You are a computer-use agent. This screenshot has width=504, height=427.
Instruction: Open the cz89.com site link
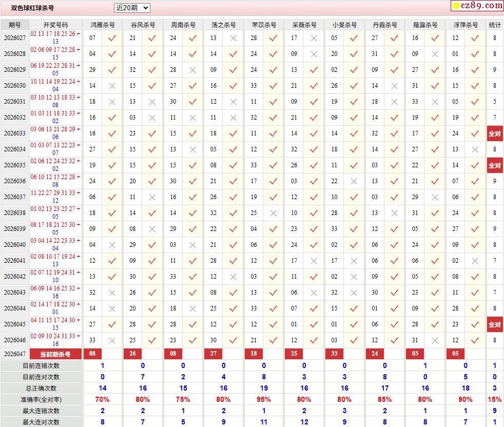tap(477, 6)
